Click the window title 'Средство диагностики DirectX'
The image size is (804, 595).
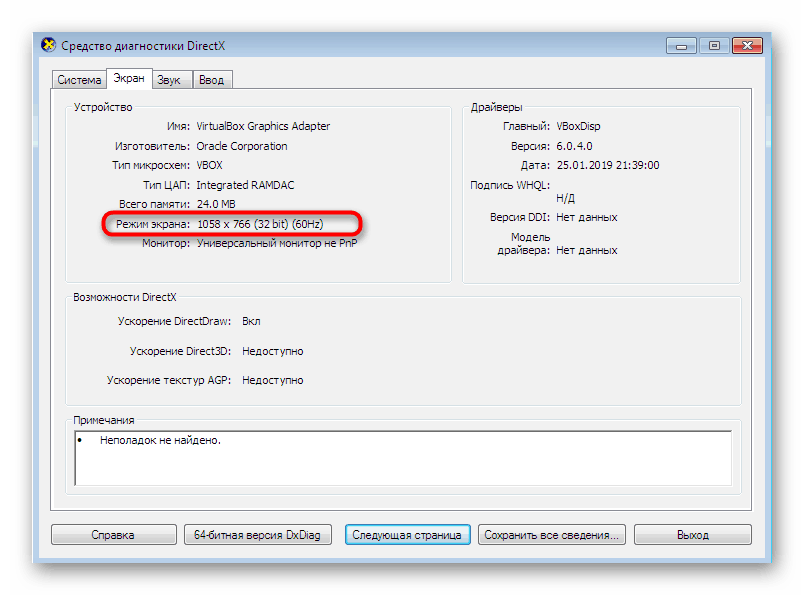click(x=143, y=46)
